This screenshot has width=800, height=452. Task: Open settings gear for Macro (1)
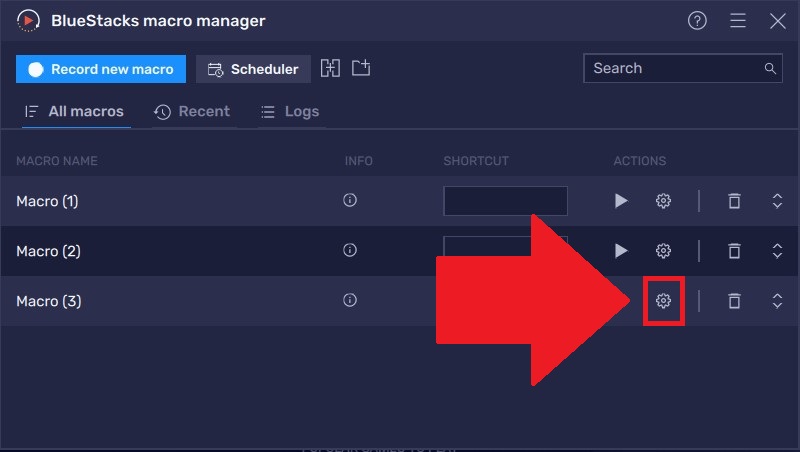pyautogui.click(x=663, y=200)
